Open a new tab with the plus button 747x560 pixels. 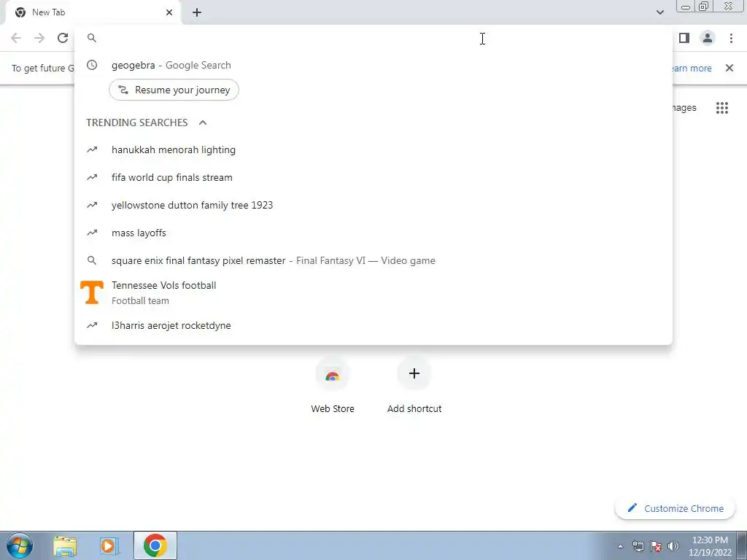(x=197, y=12)
